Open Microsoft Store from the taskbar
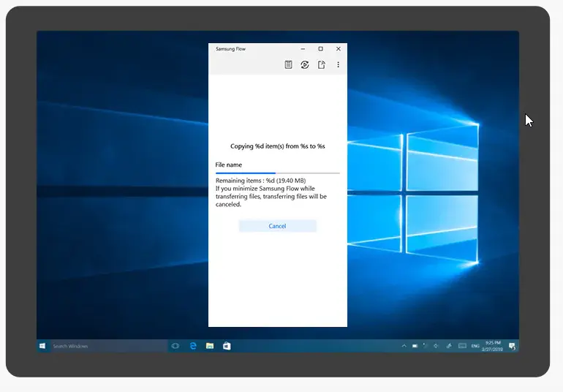Viewport: 563px width, 392px height. pyautogui.click(x=227, y=346)
